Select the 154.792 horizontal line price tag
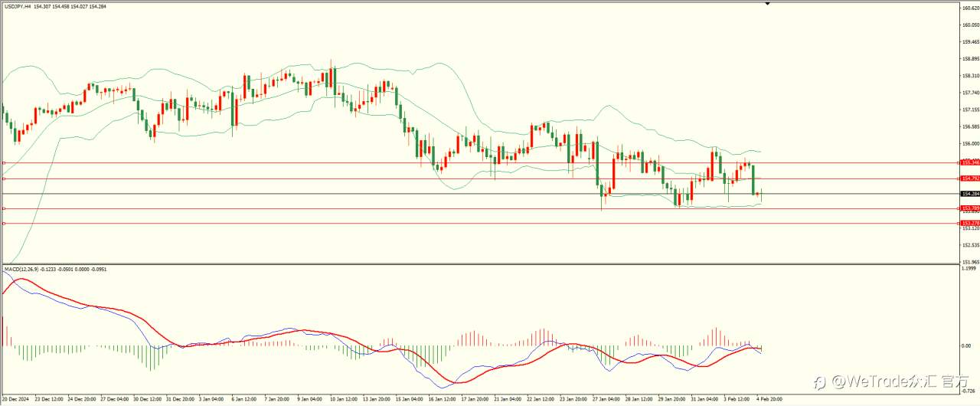The height and width of the screenshot is (406, 980). pos(970,178)
